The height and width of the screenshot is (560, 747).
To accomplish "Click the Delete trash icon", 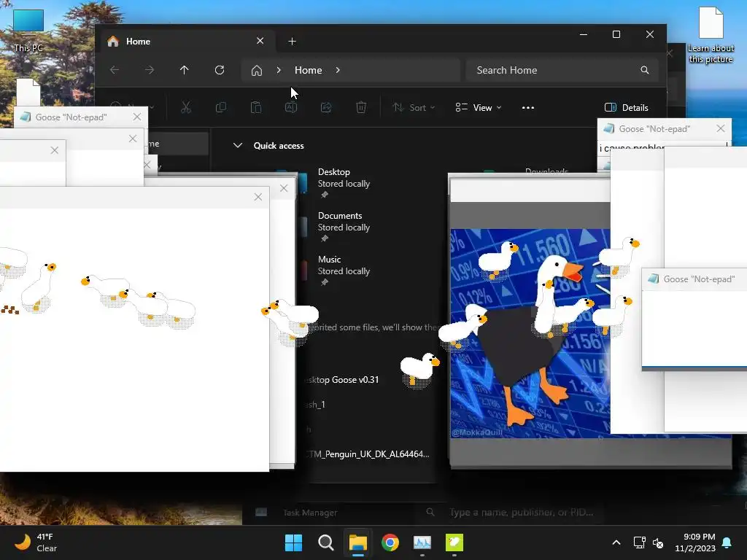I will pyautogui.click(x=361, y=108).
